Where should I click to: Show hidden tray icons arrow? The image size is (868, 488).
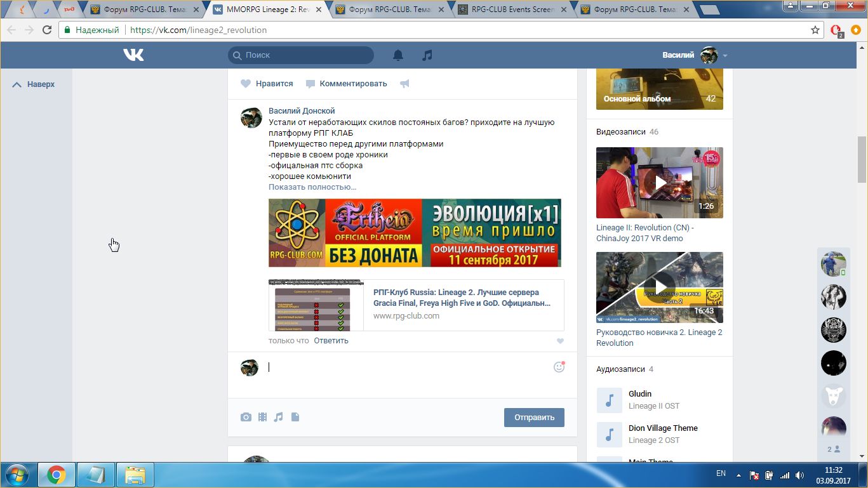pos(738,475)
